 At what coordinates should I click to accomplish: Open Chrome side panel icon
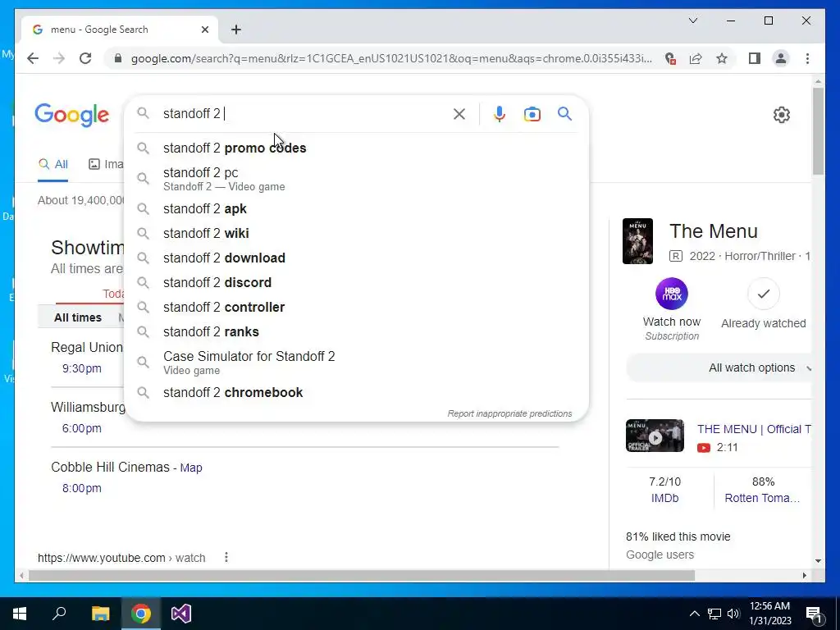[755, 58]
